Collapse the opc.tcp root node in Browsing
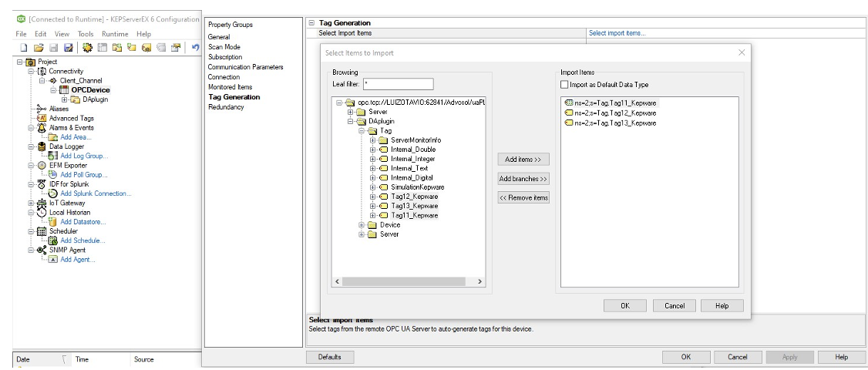The image size is (868, 370). click(338, 103)
